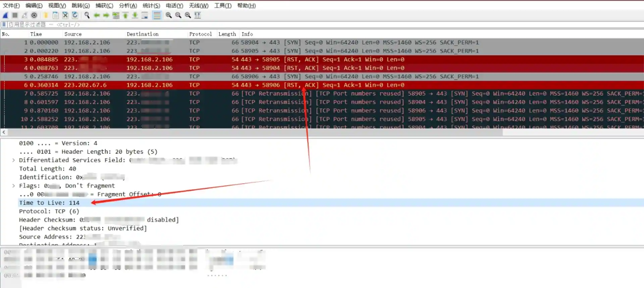The height and width of the screenshot is (288, 644).
Task: Open the 工具(T) menu
Action: tap(223, 5)
